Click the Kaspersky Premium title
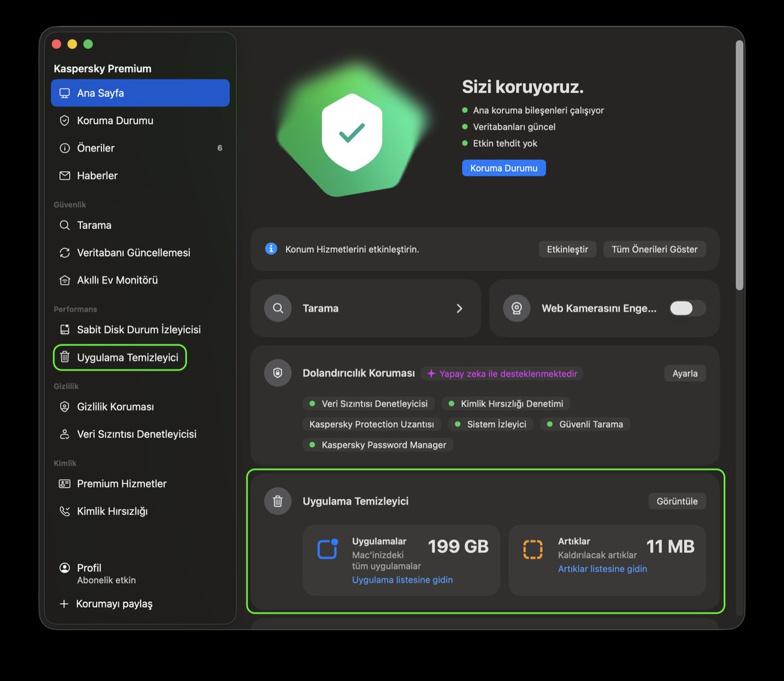784x681 pixels. (x=103, y=69)
